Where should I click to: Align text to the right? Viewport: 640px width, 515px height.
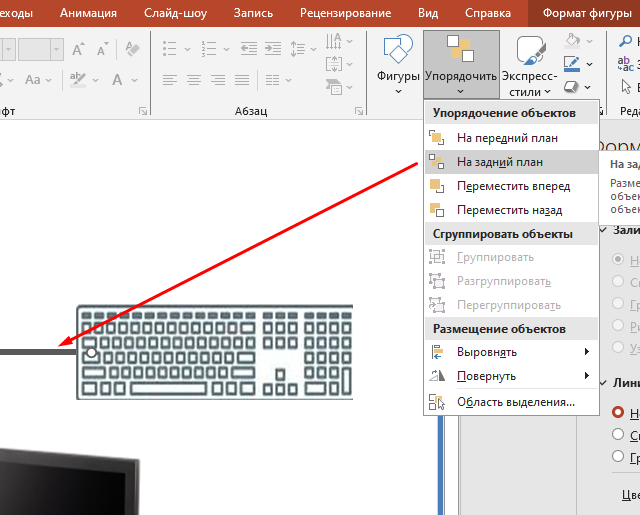tap(218, 80)
